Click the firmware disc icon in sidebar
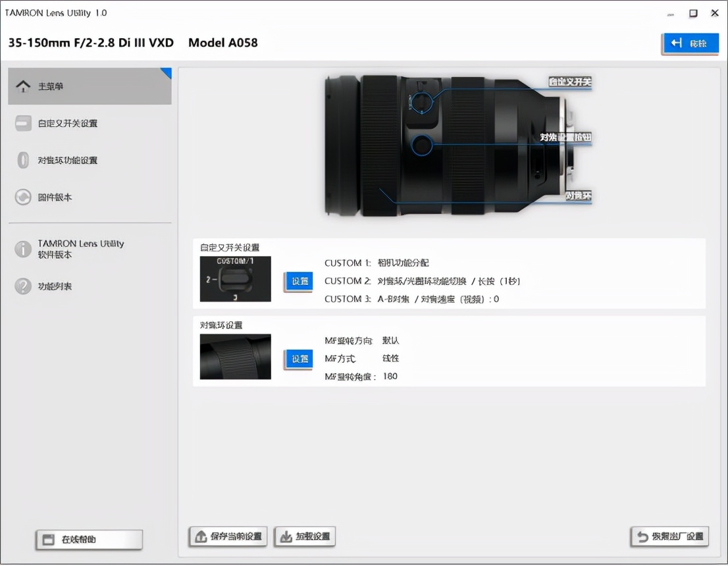This screenshot has width=728, height=566. pyautogui.click(x=23, y=197)
